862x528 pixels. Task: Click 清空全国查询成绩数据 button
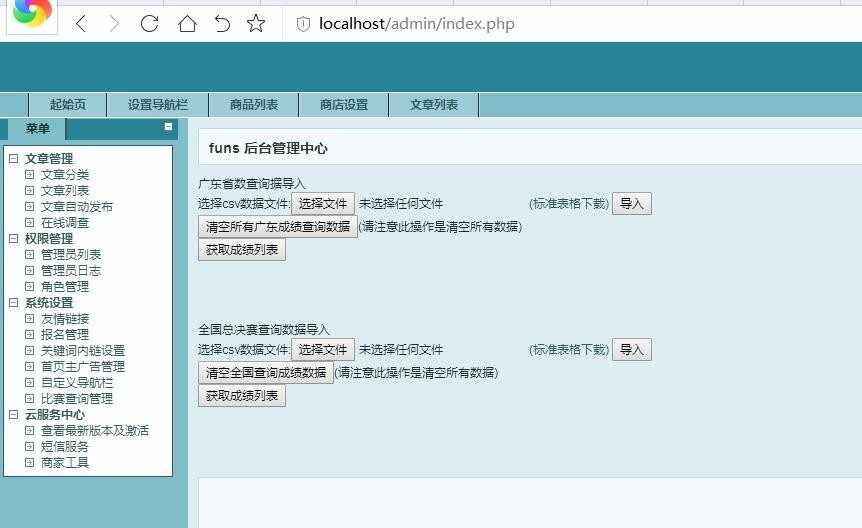[x=266, y=373]
